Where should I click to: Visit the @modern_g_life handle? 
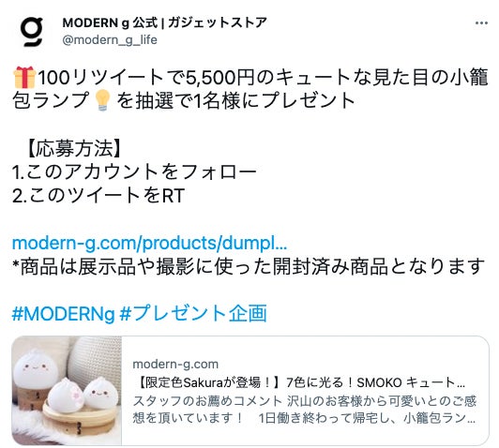(x=110, y=40)
